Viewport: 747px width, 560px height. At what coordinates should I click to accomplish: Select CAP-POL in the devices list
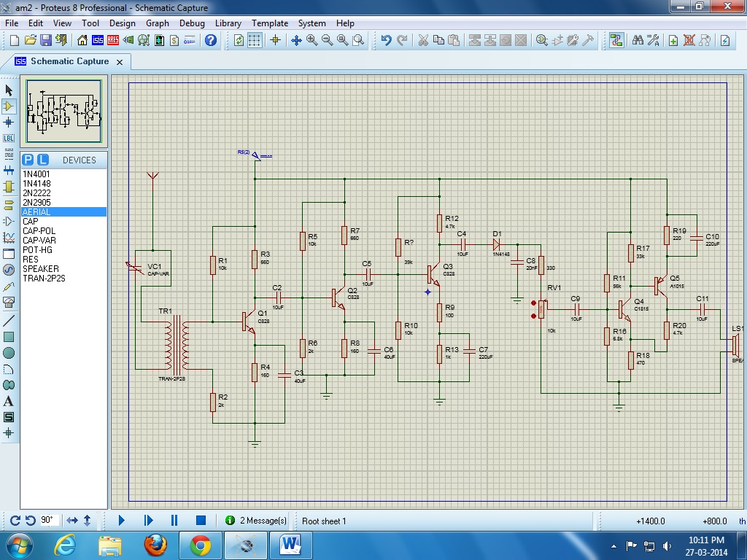pos(39,230)
